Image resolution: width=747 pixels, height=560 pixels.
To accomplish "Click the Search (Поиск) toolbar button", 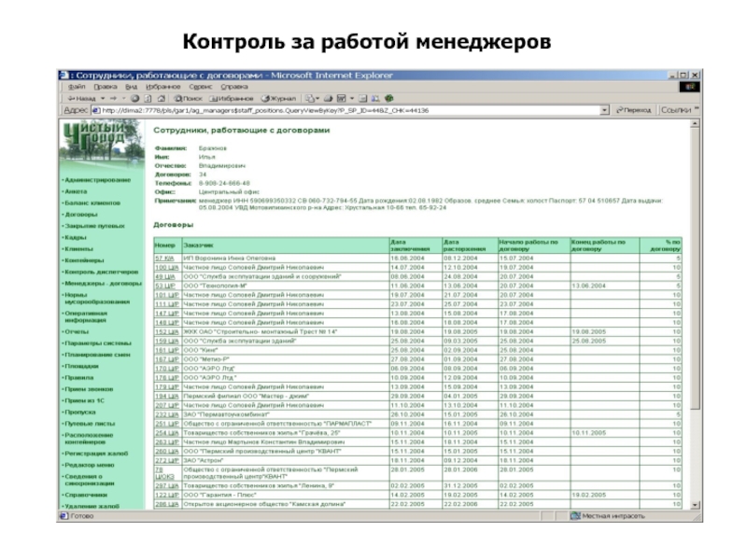I will coord(189,98).
